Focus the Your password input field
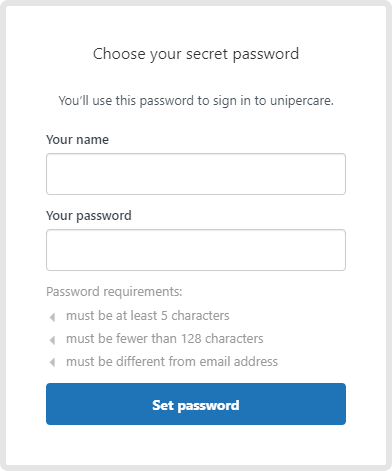The height and width of the screenshot is (471, 392). coord(196,250)
